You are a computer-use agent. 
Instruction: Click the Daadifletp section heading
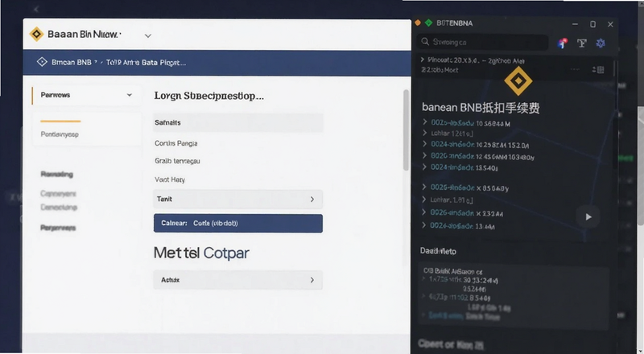pos(438,251)
